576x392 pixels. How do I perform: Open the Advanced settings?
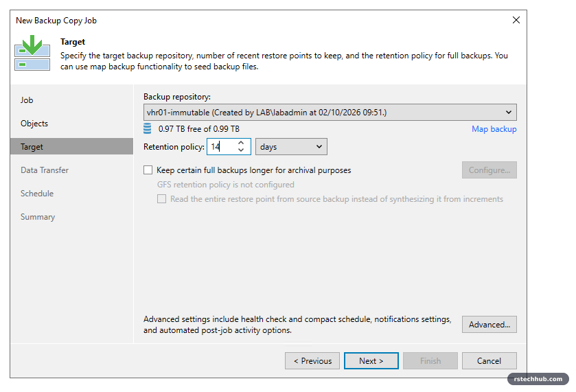pos(489,325)
